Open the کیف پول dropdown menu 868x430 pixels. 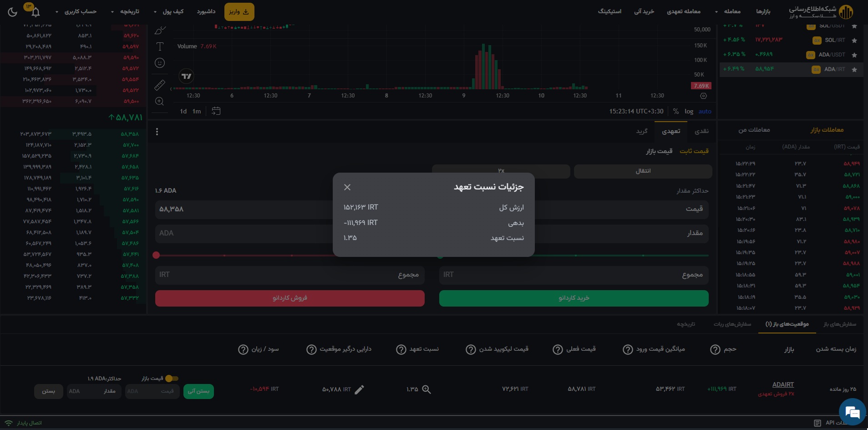(169, 11)
